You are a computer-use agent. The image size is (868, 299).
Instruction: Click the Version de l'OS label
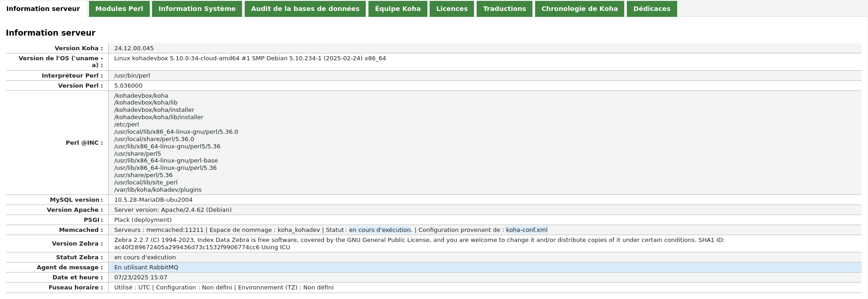(61, 62)
